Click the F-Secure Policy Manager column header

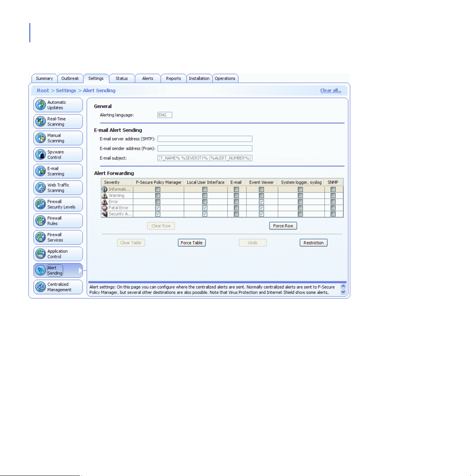(158, 182)
